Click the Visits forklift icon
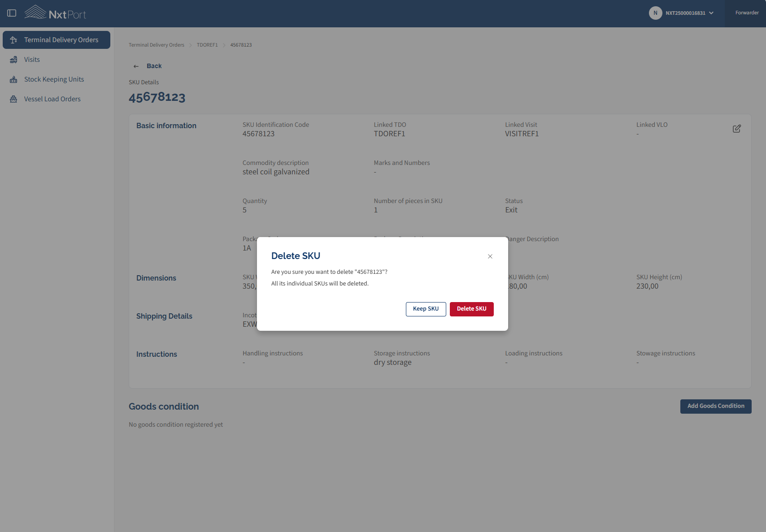Image resolution: width=766 pixels, height=532 pixels. tap(13, 60)
